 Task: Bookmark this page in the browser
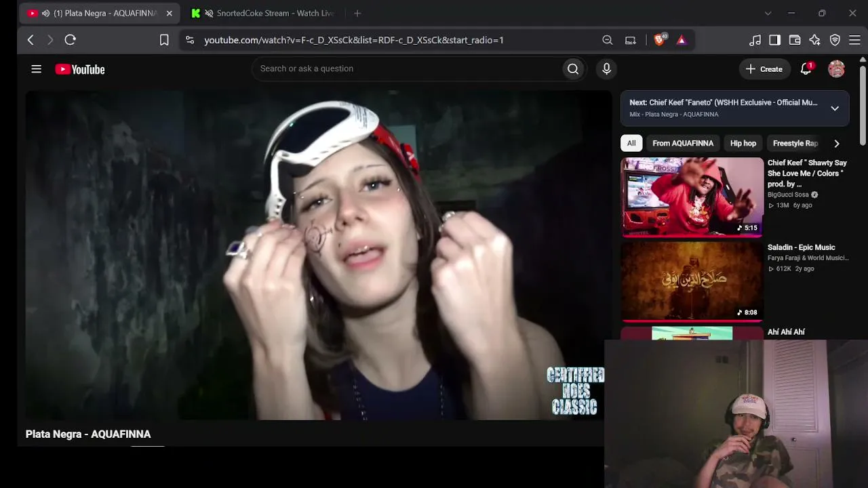164,40
